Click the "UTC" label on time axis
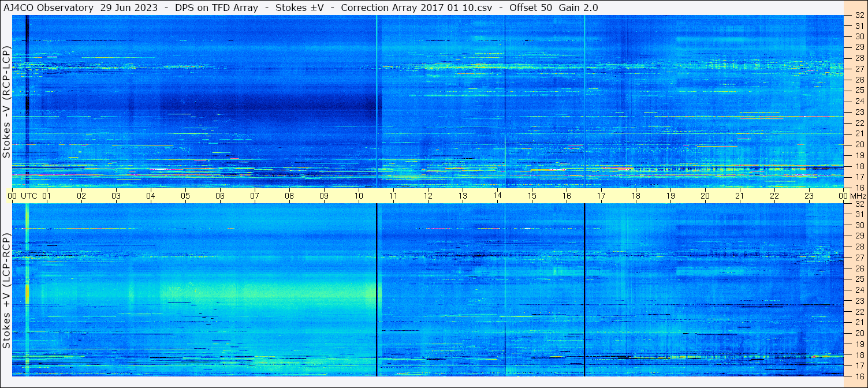Viewport: 868px width, 388px height. click(x=29, y=196)
